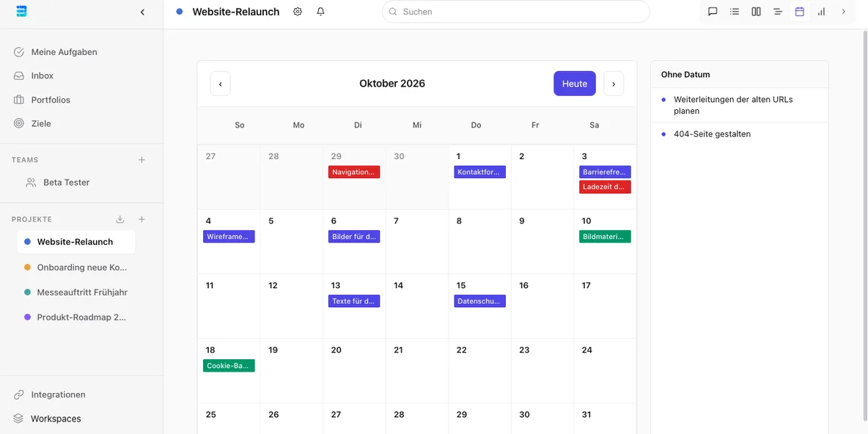Open the Datenschu... task on October 15
This screenshot has height=434, width=868.
coord(480,301)
